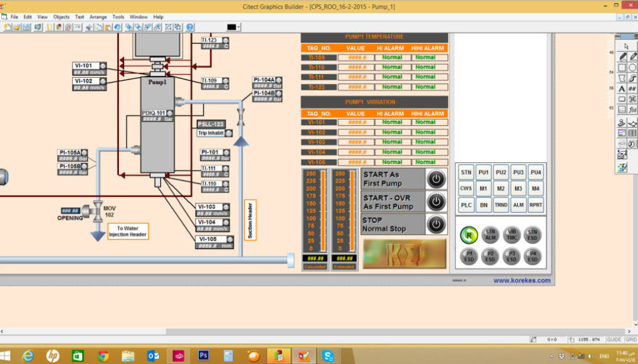Click the START - OVR power button

point(436,202)
